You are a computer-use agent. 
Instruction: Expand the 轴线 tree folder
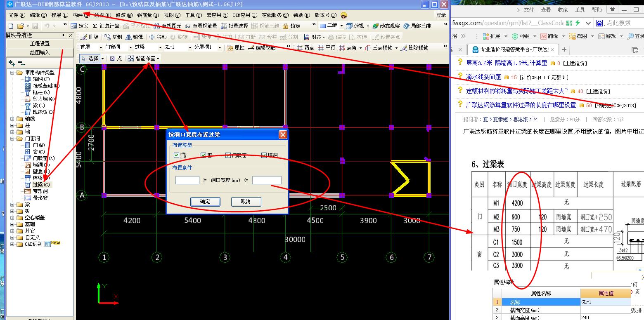[x=12, y=119]
